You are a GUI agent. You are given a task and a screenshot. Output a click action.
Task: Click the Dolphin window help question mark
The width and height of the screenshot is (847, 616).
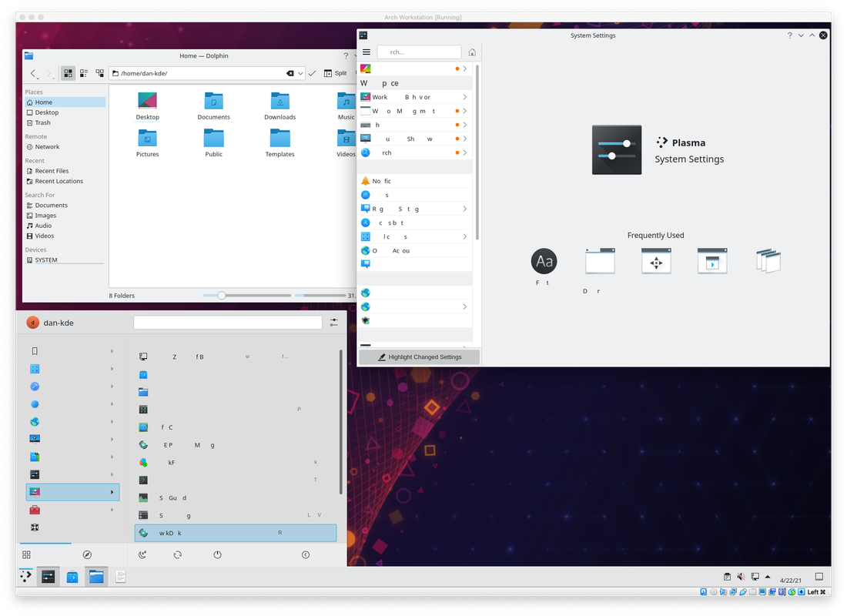346,55
